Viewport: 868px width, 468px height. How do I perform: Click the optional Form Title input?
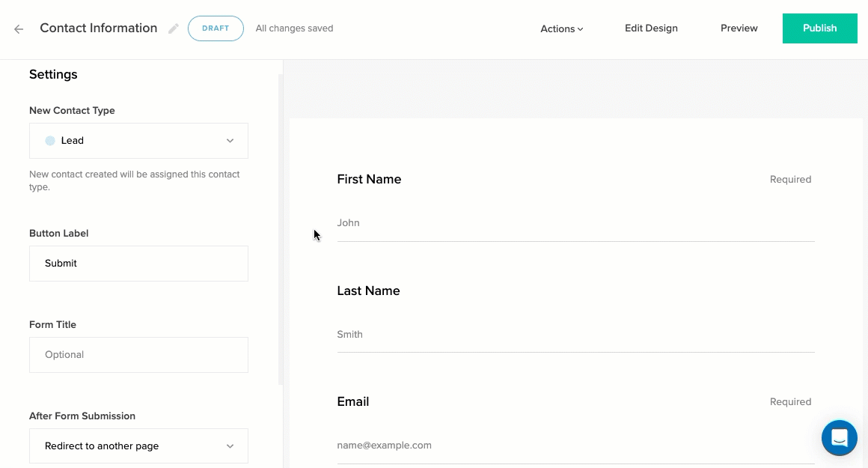[138, 354]
